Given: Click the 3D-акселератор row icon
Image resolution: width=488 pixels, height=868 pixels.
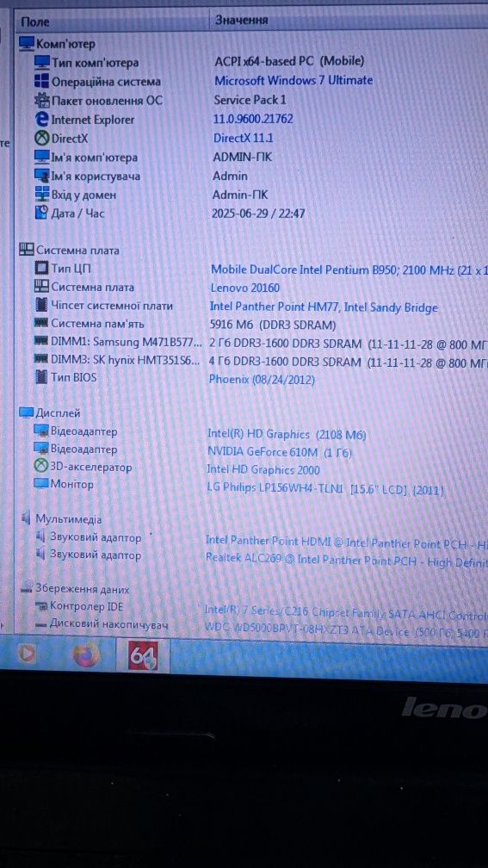Looking at the screenshot, I should coord(41,467).
